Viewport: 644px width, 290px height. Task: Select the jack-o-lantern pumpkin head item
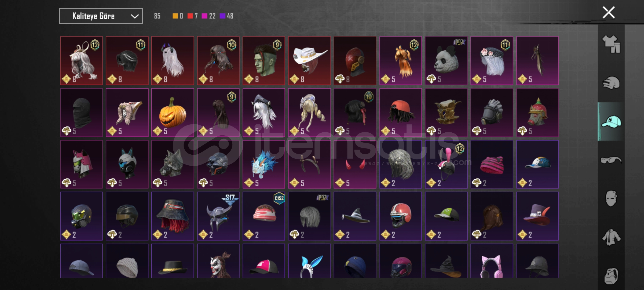173,113
